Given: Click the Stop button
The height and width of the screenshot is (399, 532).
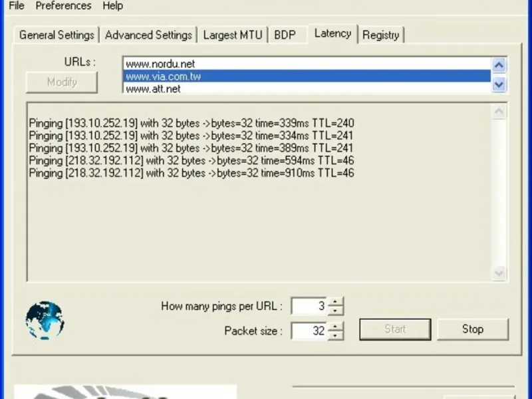Looking at the screenshot, I should point(473,329).
